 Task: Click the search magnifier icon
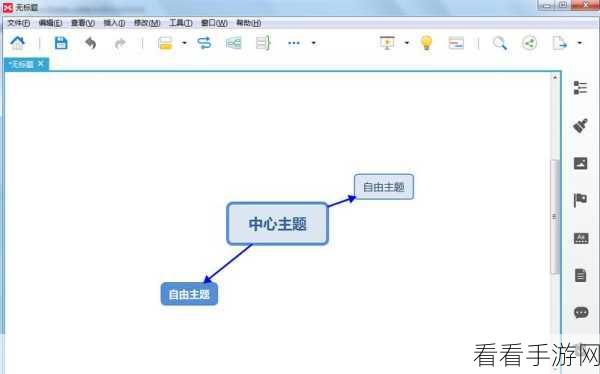pyautogui.click(x=500, y=43)
